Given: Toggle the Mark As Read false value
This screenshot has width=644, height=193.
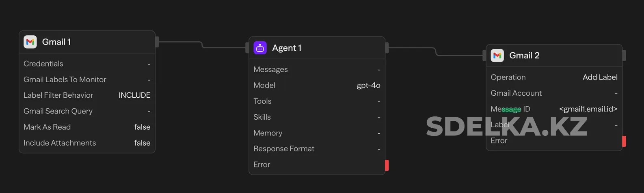Looking at the screenshot, I should [x=142, y=127].
